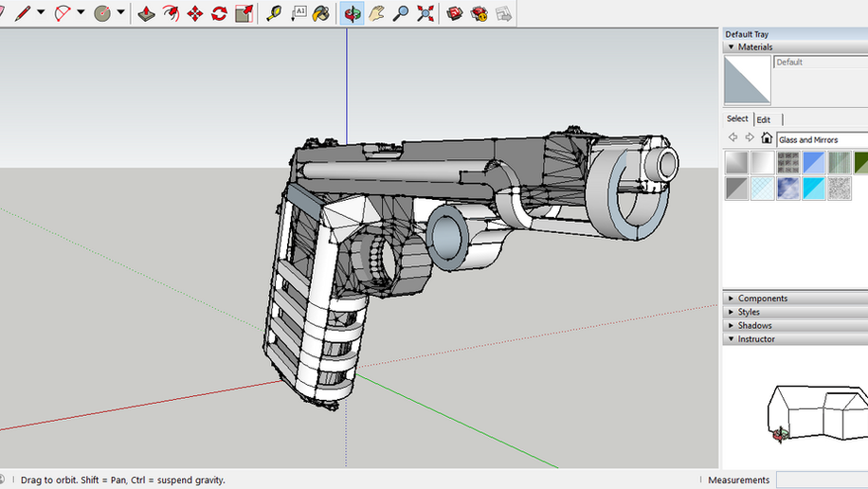Open the material library dropdown Glass and Mirrors

(x=821, y=139)
